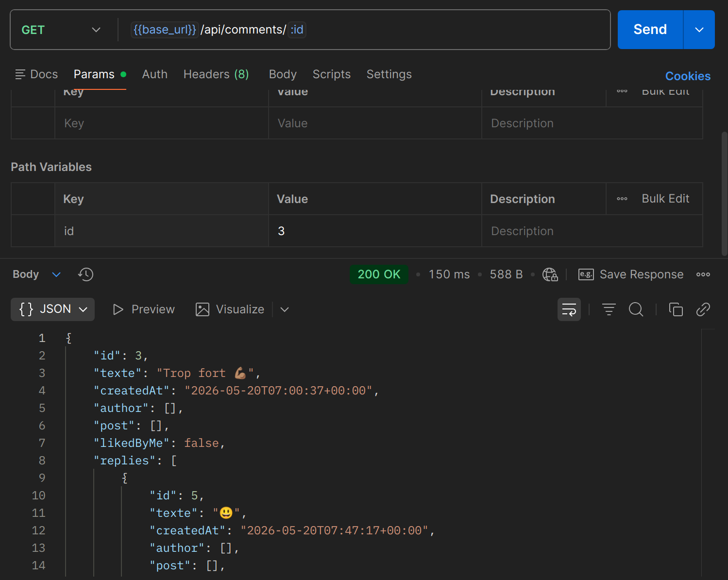728x580 pixels.
Task: Open response history clock icon
Action: [x=85, y=274]
